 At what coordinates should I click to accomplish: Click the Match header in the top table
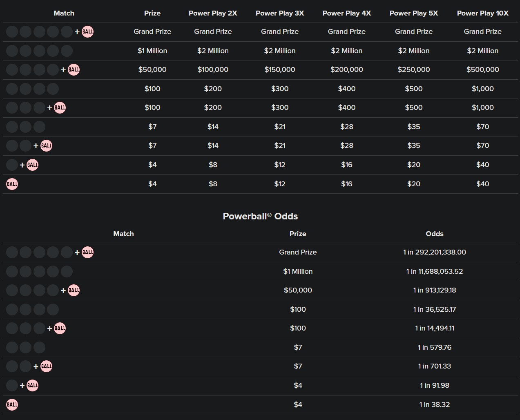coord(64,13)
